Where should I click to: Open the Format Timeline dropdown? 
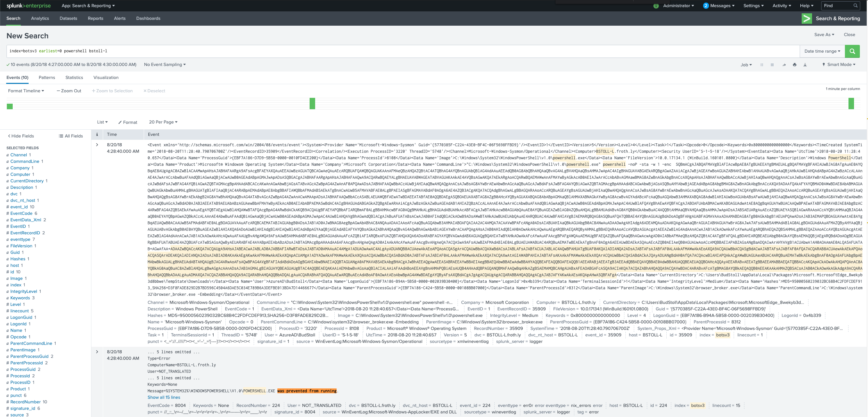(26, 91)
